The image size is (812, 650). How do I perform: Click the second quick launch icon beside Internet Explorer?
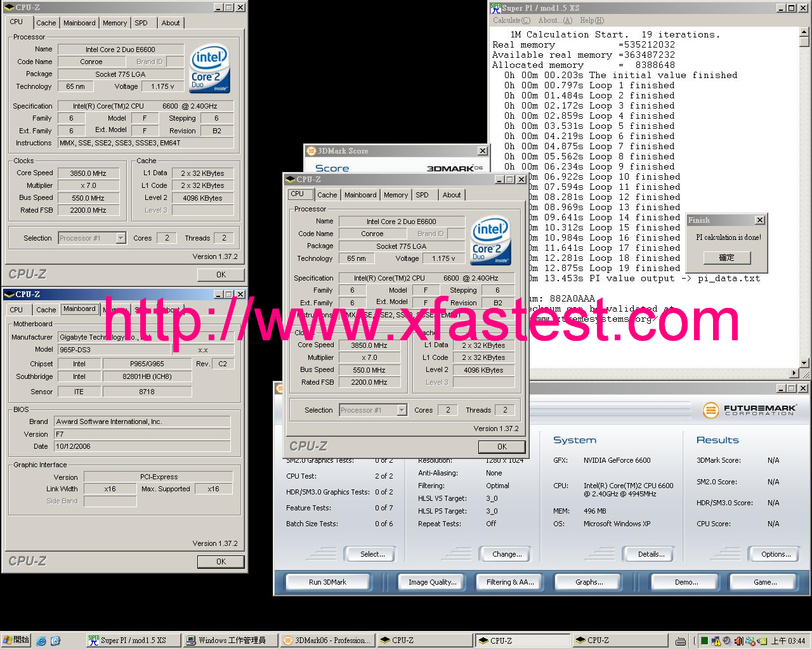(x=55, y=641)
